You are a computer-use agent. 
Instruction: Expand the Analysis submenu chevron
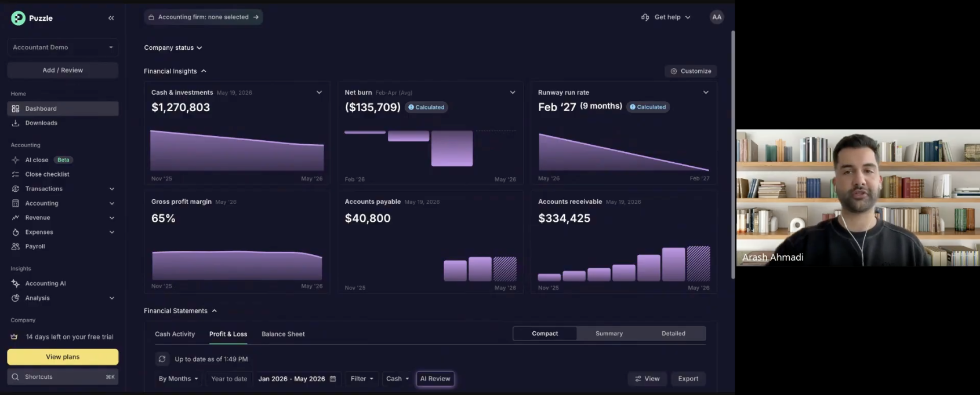point(112,298)
